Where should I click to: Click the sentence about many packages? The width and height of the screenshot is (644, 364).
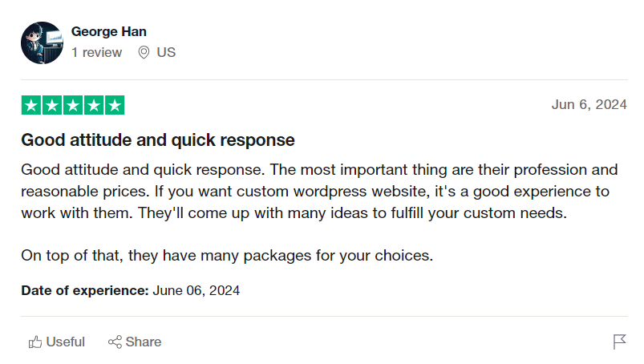tap(227, 257)
